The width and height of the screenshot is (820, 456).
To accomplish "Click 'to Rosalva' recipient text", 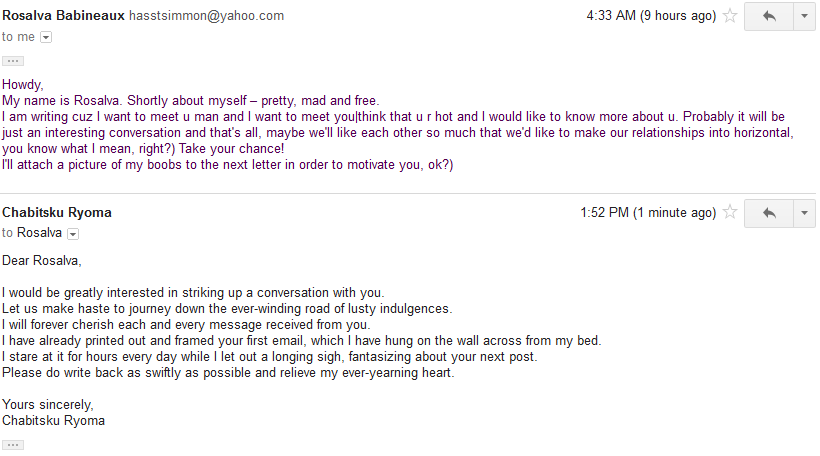I will pos(32,233).
